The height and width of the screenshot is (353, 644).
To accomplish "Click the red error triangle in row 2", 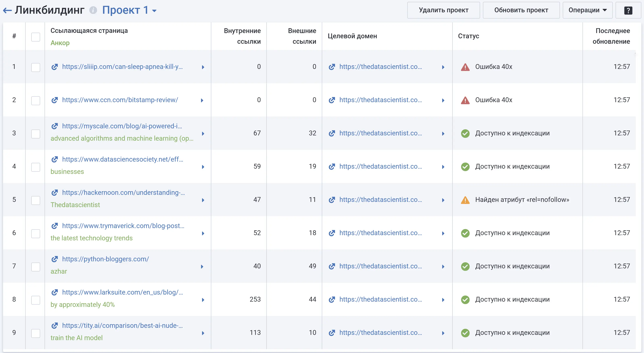I will pos(465,100).
